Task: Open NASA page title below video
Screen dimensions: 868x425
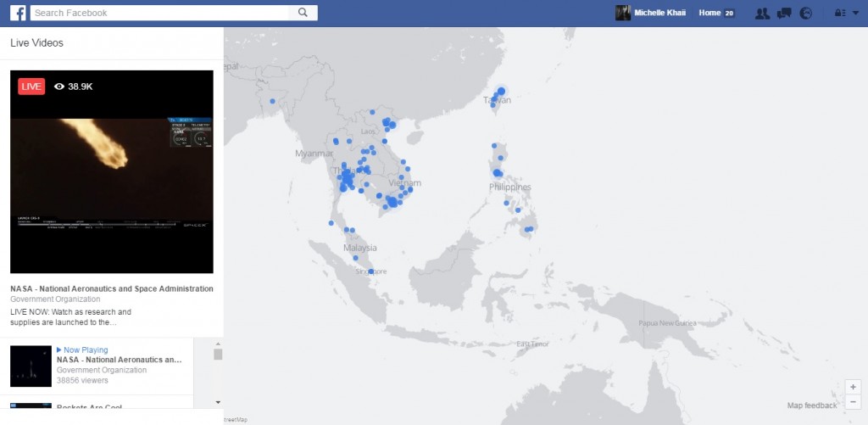Action: (112, 288)
